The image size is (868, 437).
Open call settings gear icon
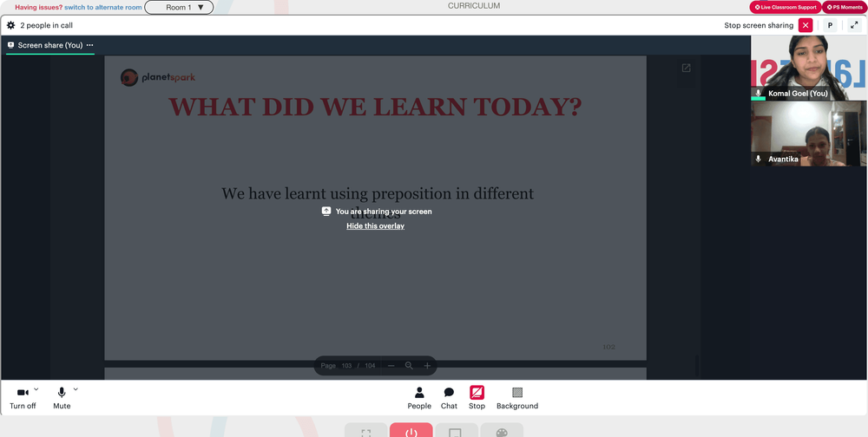[10, 25]
